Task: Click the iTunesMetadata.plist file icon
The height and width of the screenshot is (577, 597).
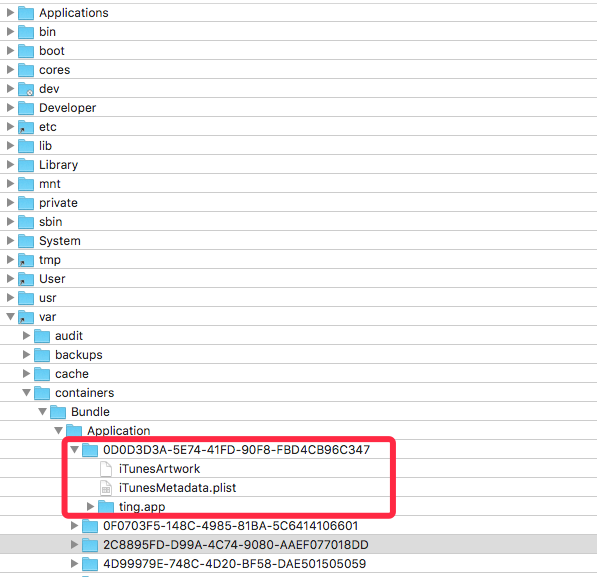Action: coord(106,488)
